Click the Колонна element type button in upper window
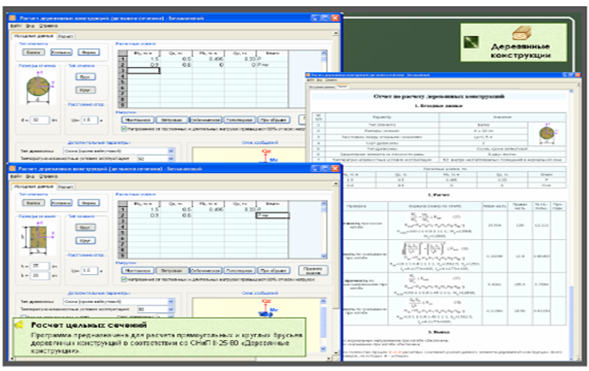 (61, 52)
